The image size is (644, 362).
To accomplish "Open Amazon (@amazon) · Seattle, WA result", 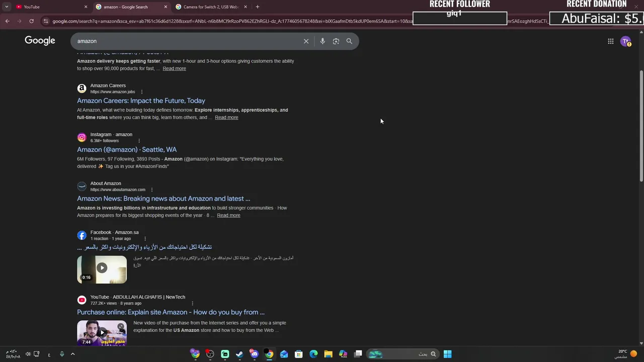I will coord(127,149).
